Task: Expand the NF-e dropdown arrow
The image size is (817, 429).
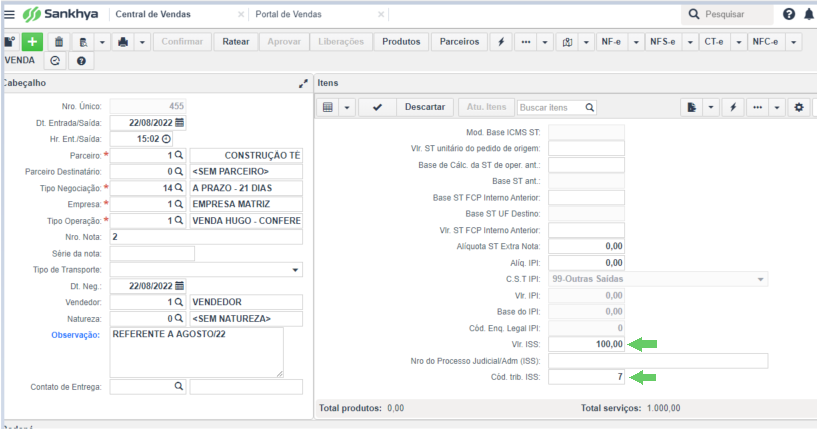Action: point(636,42)
